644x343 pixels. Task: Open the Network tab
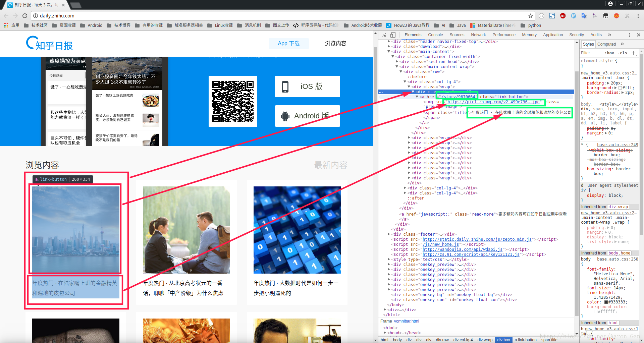click(478, 35)
